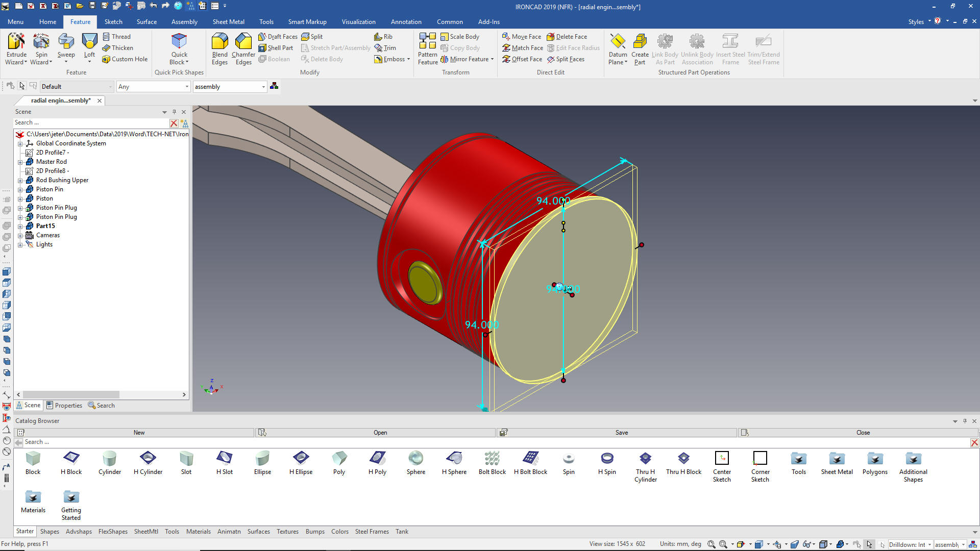Open the assembly selection dropdown
The image size is (980, 551).
(263, 87)
